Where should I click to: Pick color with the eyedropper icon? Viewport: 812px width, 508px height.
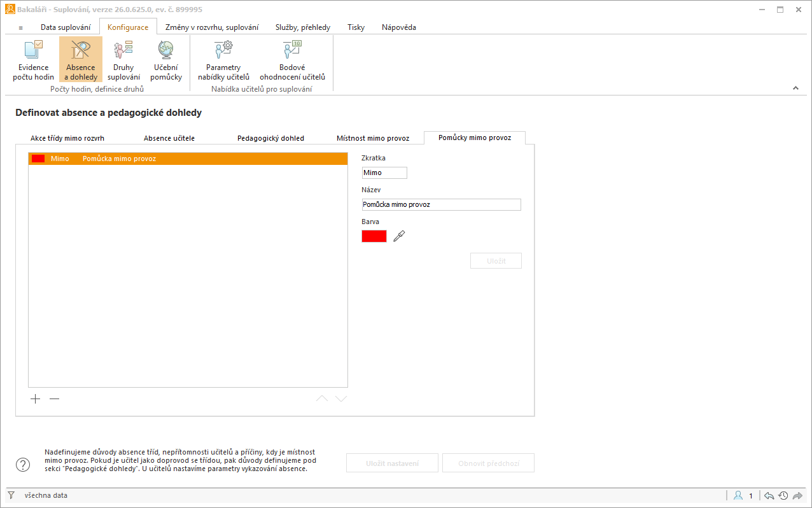399,236
